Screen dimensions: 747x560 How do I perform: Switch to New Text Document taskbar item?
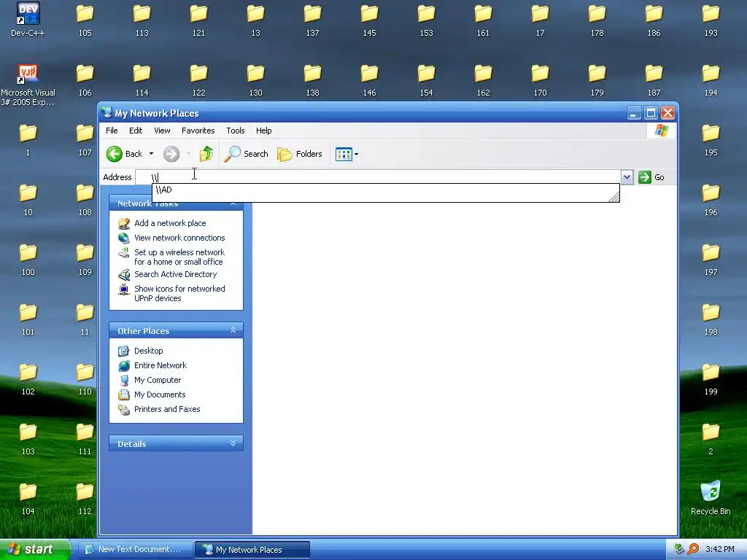point(134,550)
